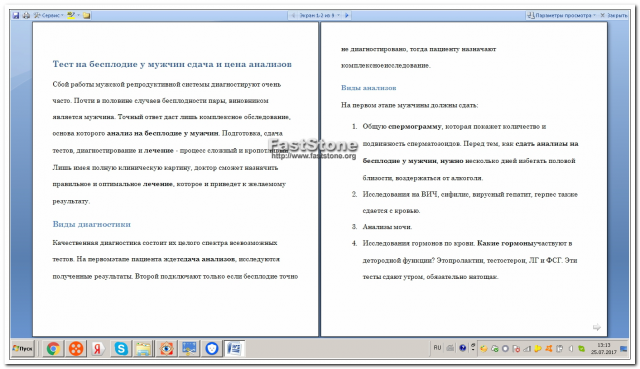This screenshot has width=640, height=369.
Task: Select the text highlighter tool
Action: pos(71,16)
